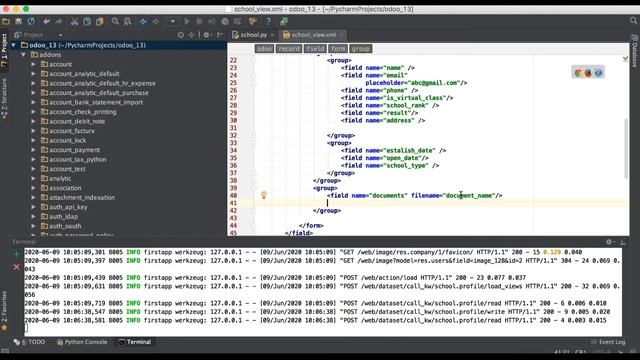Close the school_view.xml tab
640x360 pixels.
[341, 35]
